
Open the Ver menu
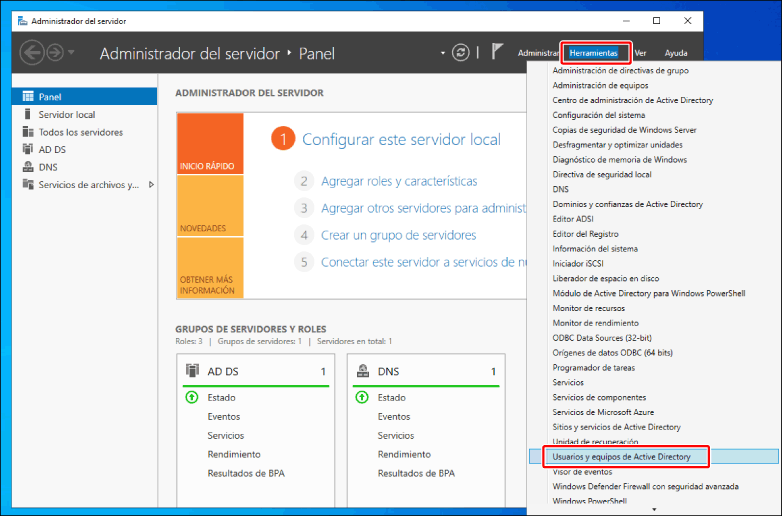click(x=640, y=53)
